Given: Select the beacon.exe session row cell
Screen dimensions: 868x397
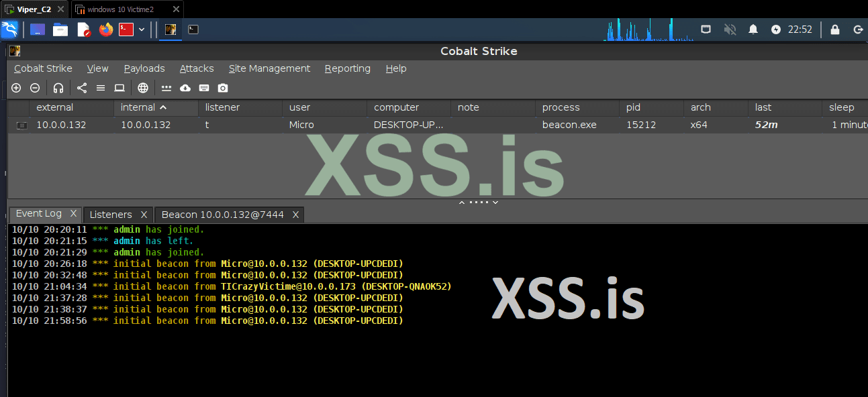Looking at the screenshot, I should tap(578, 125).
